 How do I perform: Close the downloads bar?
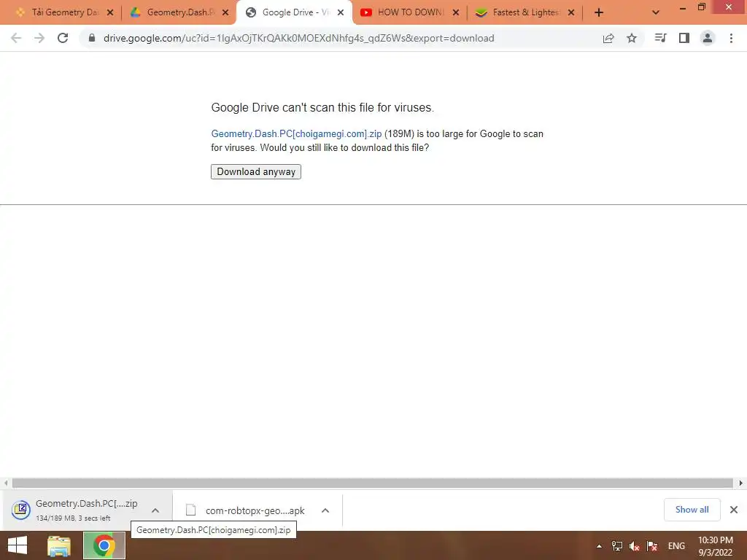tap(734, 510)
